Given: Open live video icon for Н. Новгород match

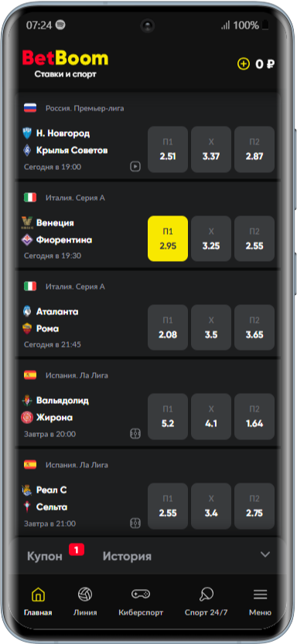Looking at the screenshot, I should (x=135, y=167).
